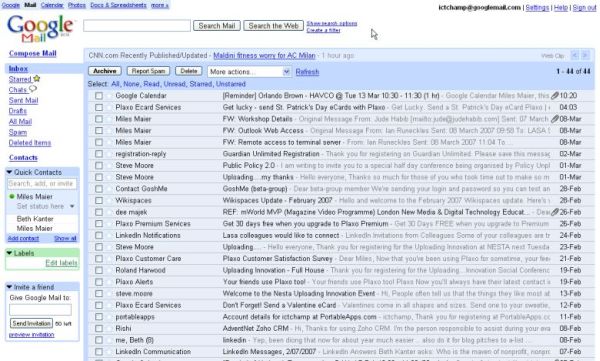Click the Delete button
Image resolution: width=600 pixels, height=361 pixels.
pos(189,71)
